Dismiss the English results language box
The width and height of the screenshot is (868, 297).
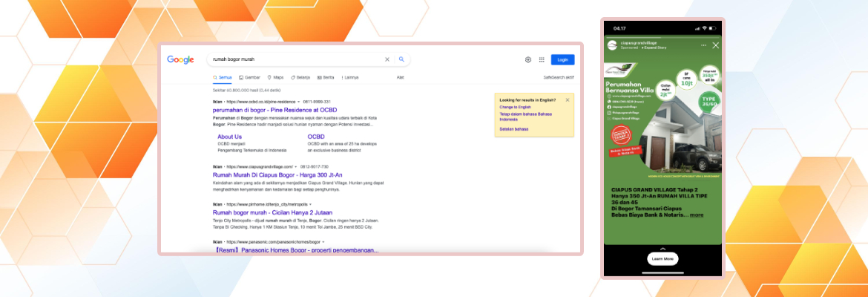click(568, 100)
